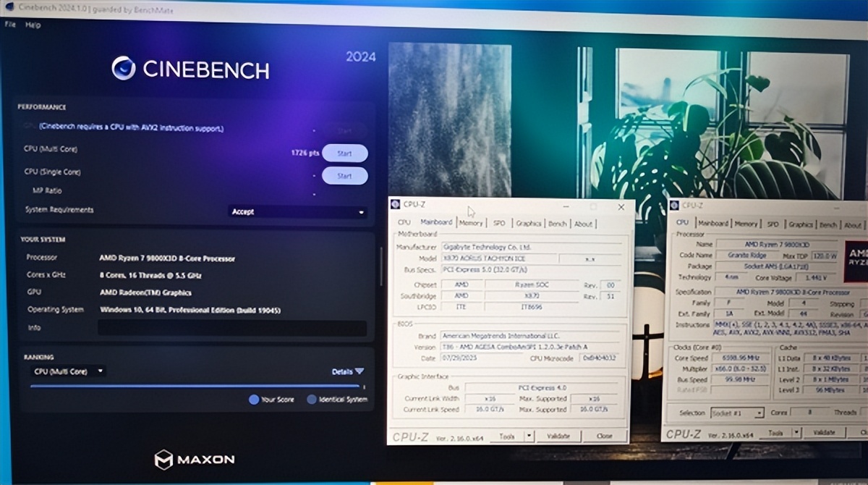This screenshot has width=868, height=485.
Task: Open Graphics tab in right CPU-Z window
Action: click(x=801, y=224)
